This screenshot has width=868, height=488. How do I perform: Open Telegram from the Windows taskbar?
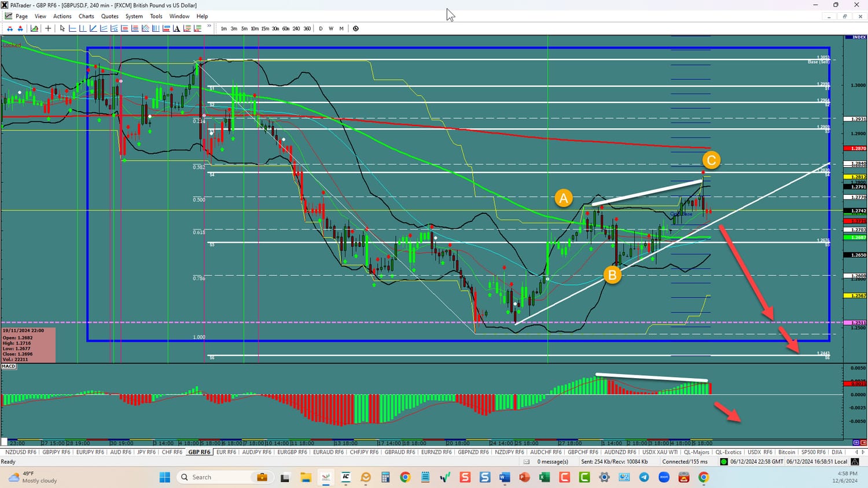[x=644, y=477]
